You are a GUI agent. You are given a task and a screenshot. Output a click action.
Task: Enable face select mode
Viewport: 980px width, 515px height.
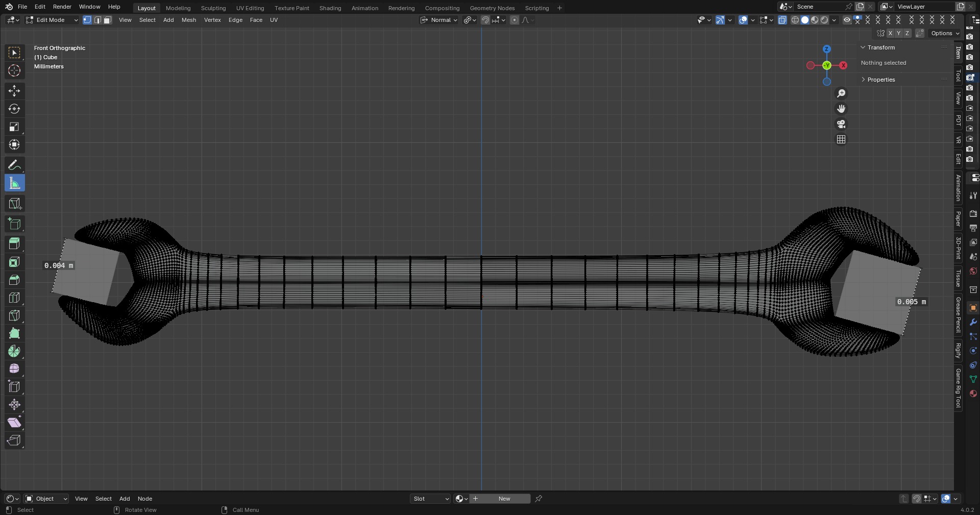107,20
